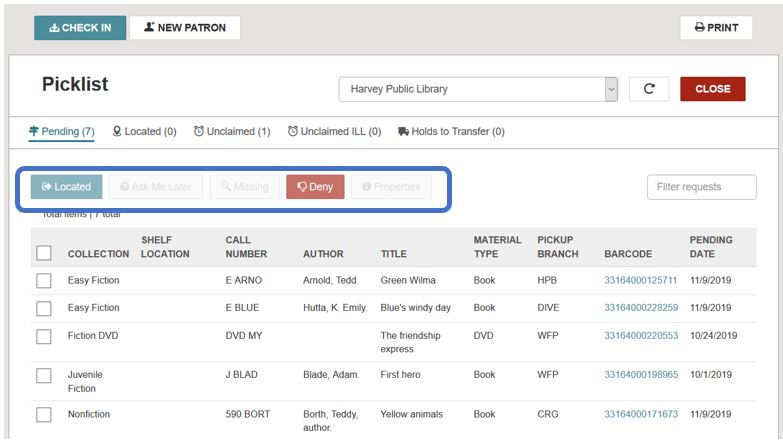The width and height of the screenshot is (783, 445).
Task: Refresh the picklist with the reload icon
Action: pyautogui.click(x=649, y=89)
